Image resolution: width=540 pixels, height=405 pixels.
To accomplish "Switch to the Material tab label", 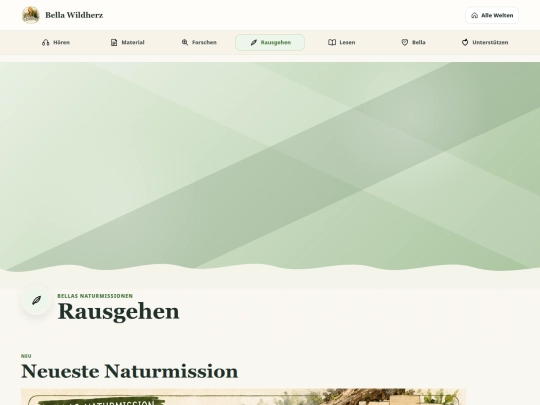I will (133, 42).
